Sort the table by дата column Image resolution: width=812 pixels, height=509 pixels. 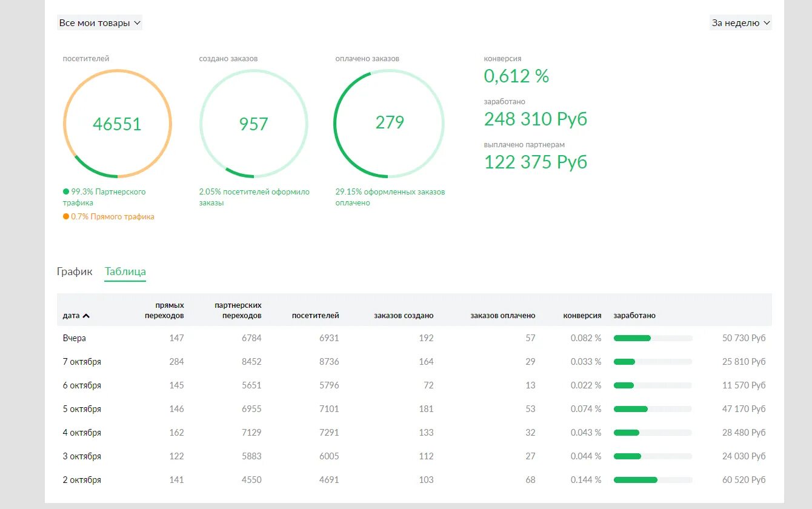(76, 316)
